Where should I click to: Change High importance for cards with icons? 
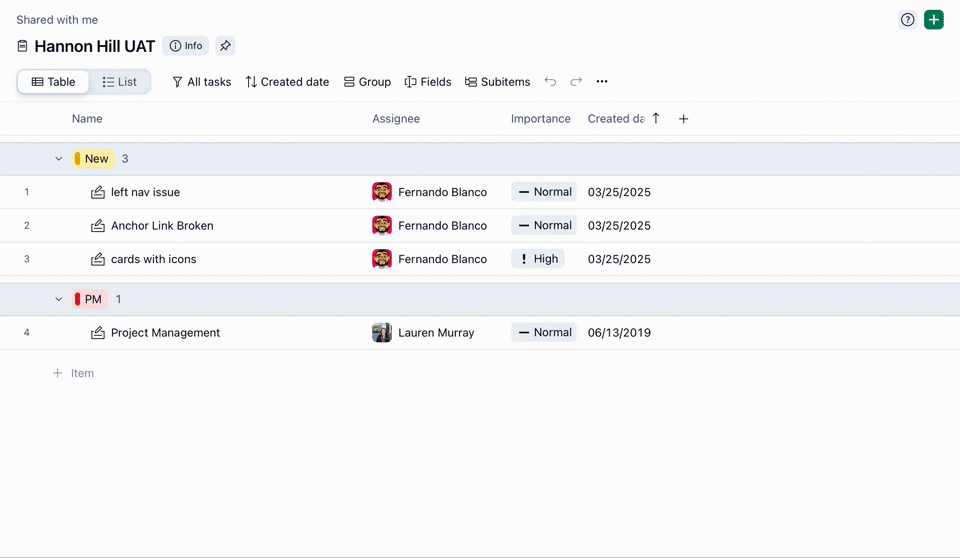pos(538,259)
